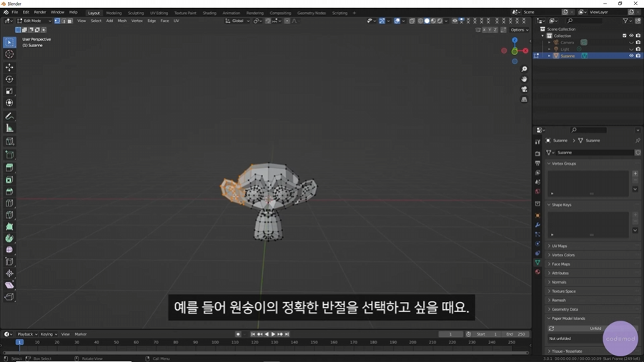Hide Suzanne with eye icon in outliner
This screenshot has height=362, width=644.
click(631, 56)
